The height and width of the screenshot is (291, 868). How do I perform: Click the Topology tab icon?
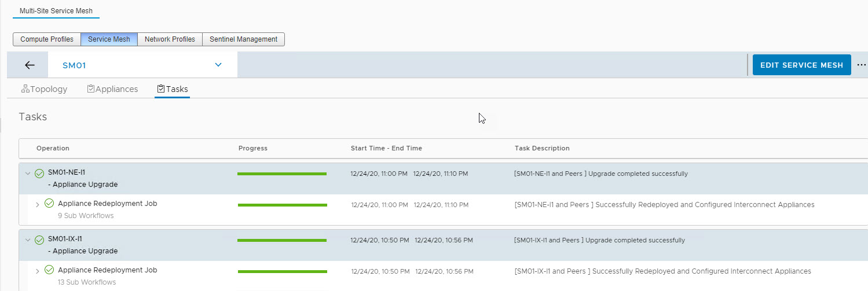(25, 89)
